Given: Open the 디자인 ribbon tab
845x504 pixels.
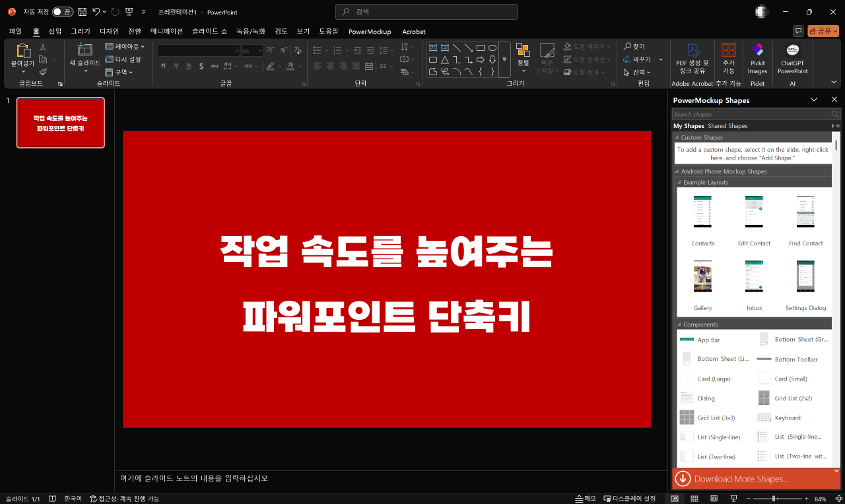Looking at the screenshot, I should click(109, 31).
